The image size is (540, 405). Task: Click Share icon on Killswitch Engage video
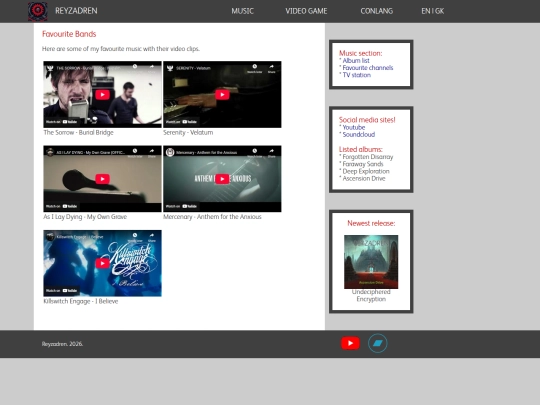(x=152, y=236)
